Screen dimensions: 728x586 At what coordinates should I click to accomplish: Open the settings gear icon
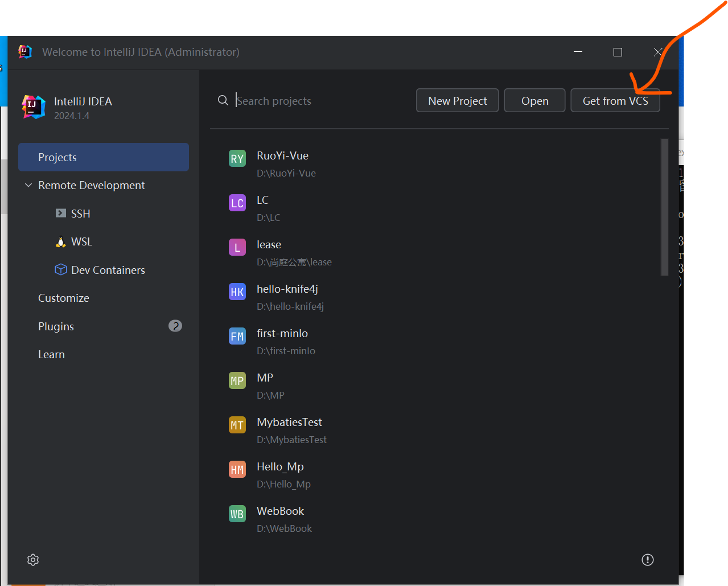coord(33,560)
